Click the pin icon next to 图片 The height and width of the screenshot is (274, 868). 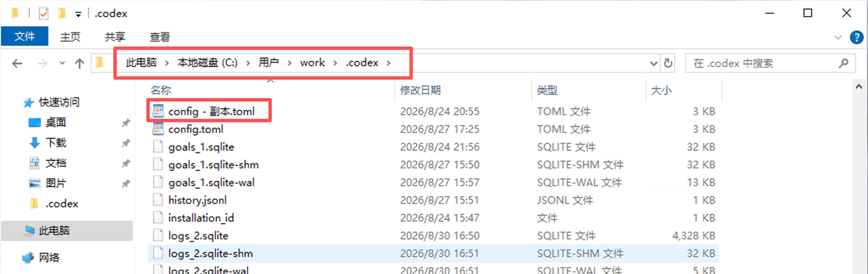125,184
